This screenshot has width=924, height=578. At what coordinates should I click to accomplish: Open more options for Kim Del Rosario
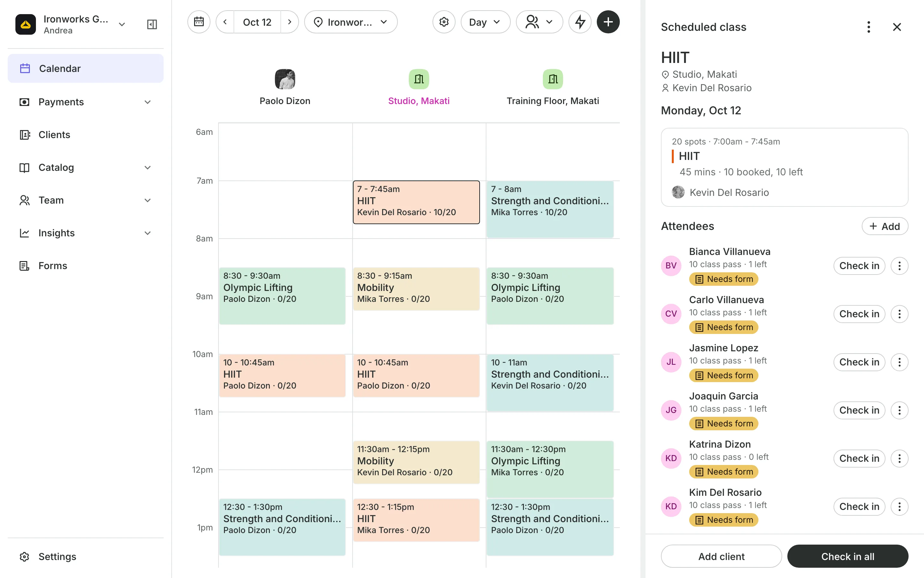(x=899, y=506)
